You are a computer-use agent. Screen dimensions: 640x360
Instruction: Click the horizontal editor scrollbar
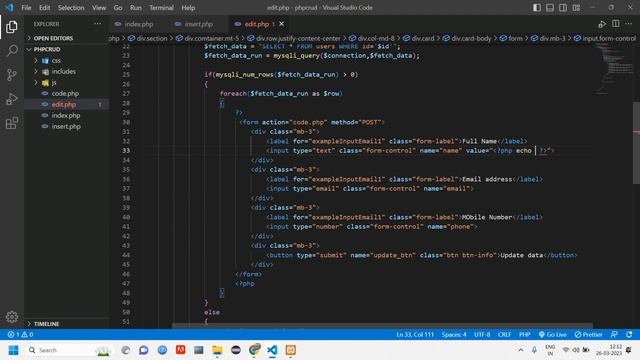[382, 326]
